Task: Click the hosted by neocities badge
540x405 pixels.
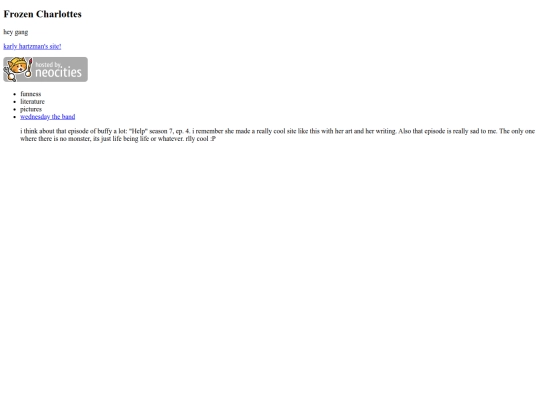Action: (x=45, y=70)
